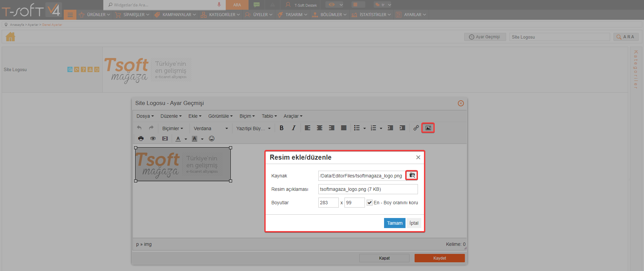Click the Site Logosu settings search field
This screenshot has width=644, height=271.
tap(559, 37)
